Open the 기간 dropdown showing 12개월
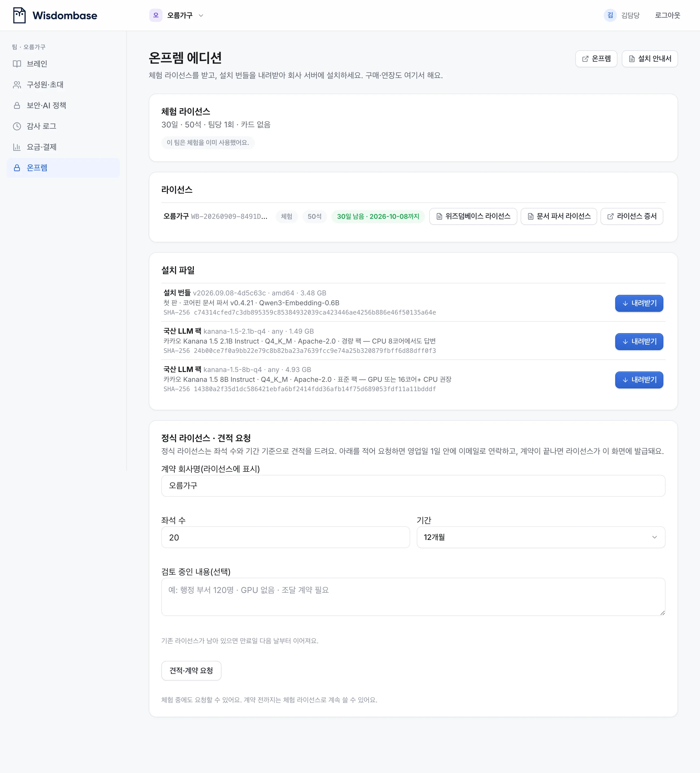The height and width of the screenshot is (773, 700). pos(541,537)
